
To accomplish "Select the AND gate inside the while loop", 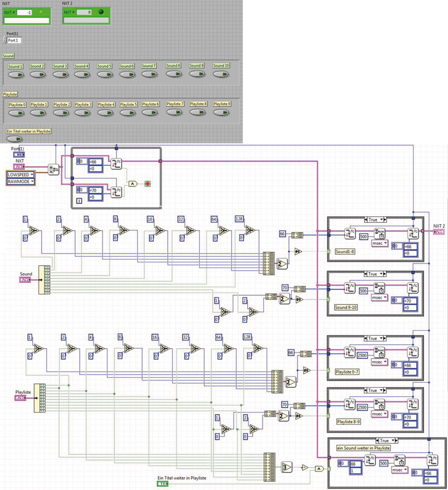I will click(x=133, y=184).
